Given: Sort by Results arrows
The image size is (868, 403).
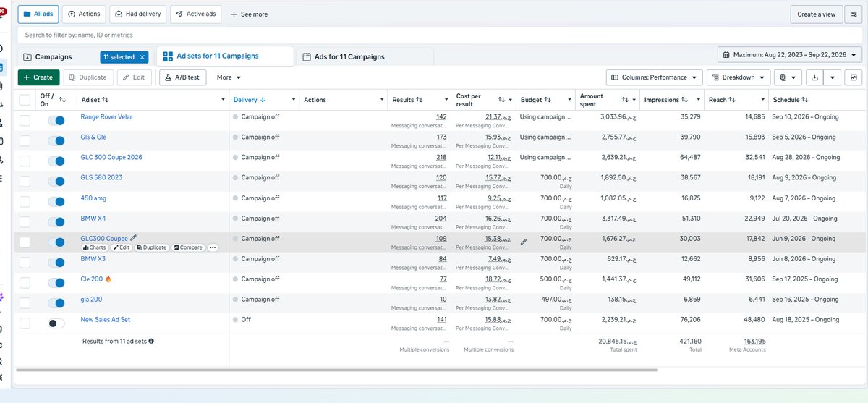Looking at the screenshot, I should [x=420, y=100].
